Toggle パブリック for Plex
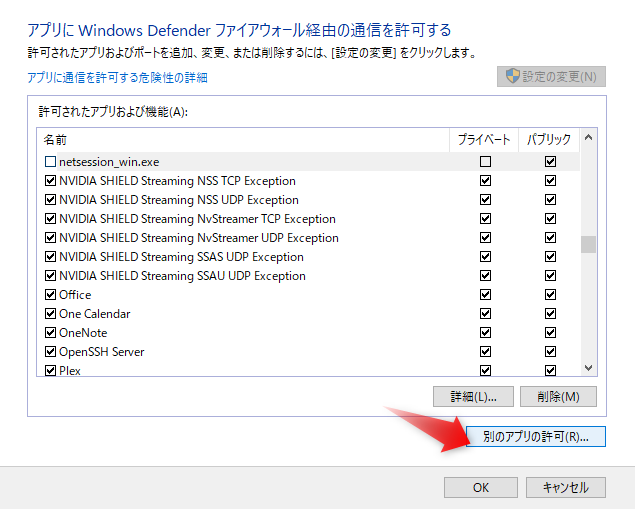 550,371
